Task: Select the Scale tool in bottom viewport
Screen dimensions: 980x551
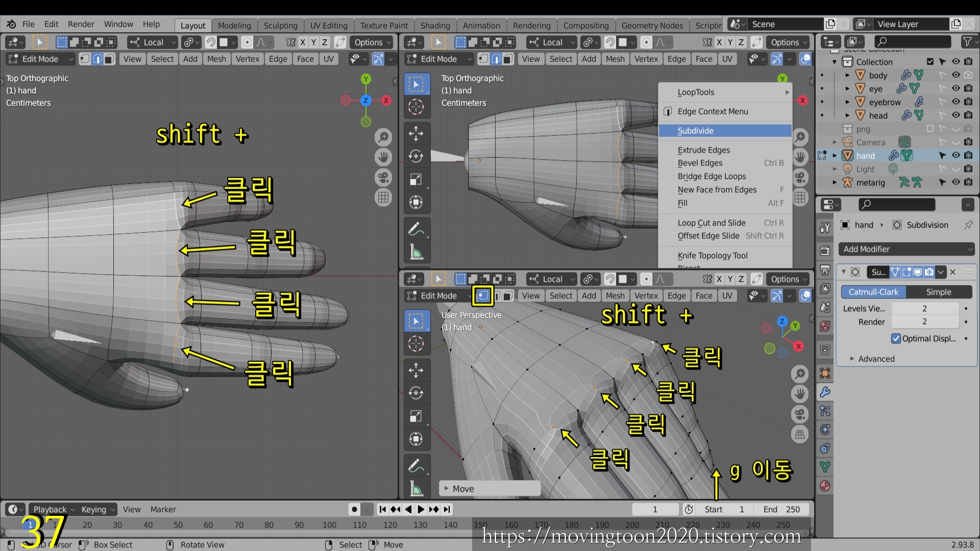Action: [x=416, y=416]
